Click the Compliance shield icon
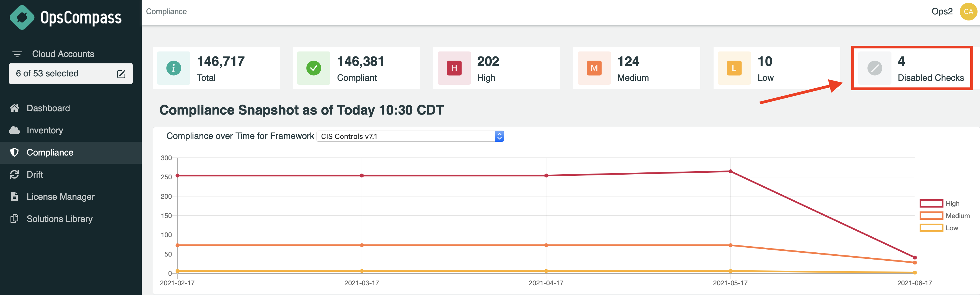 [x=14, y=152]
